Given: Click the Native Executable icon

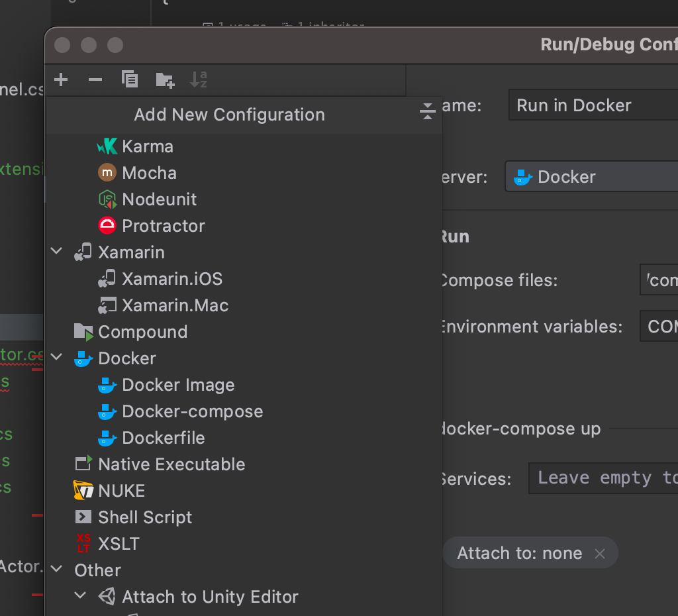Looking at the screenshot, I should coord(83,463).
